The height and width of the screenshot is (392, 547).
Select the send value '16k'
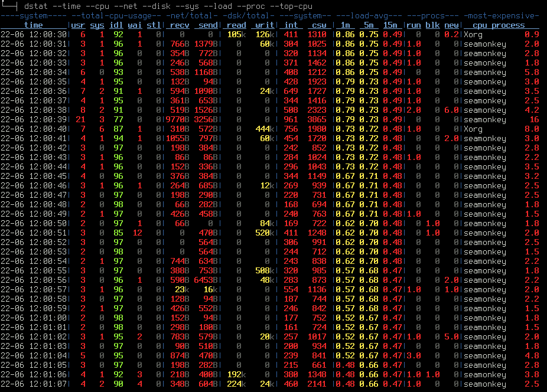pos(210,289)
